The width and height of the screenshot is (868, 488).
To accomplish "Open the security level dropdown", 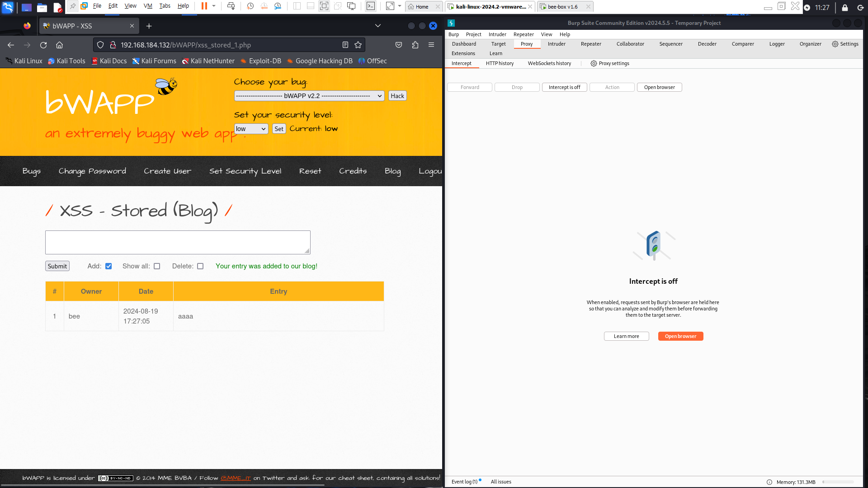I will 251,129.
